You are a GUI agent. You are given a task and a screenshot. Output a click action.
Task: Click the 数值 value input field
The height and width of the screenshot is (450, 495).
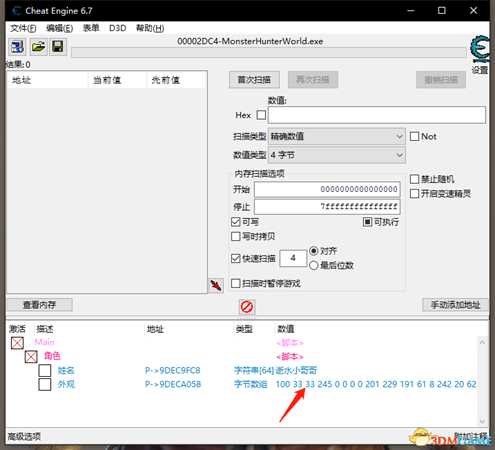[377, 115]
